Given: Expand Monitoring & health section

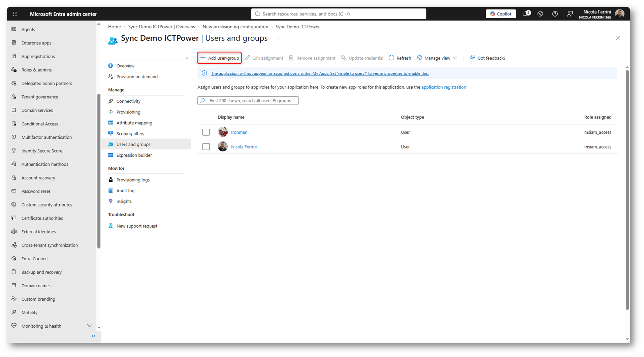Looking at the screenshot, I should (x=90, y=326).
